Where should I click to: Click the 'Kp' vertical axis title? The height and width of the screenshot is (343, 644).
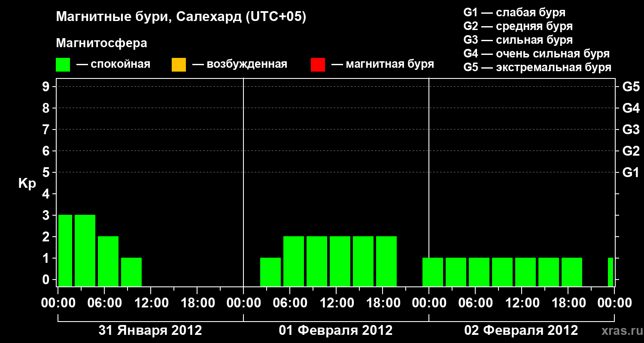click(x=27, y=184)
